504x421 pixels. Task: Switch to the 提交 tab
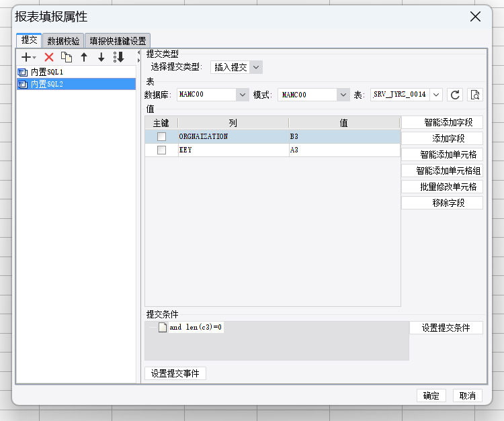(x=29, y=40)
